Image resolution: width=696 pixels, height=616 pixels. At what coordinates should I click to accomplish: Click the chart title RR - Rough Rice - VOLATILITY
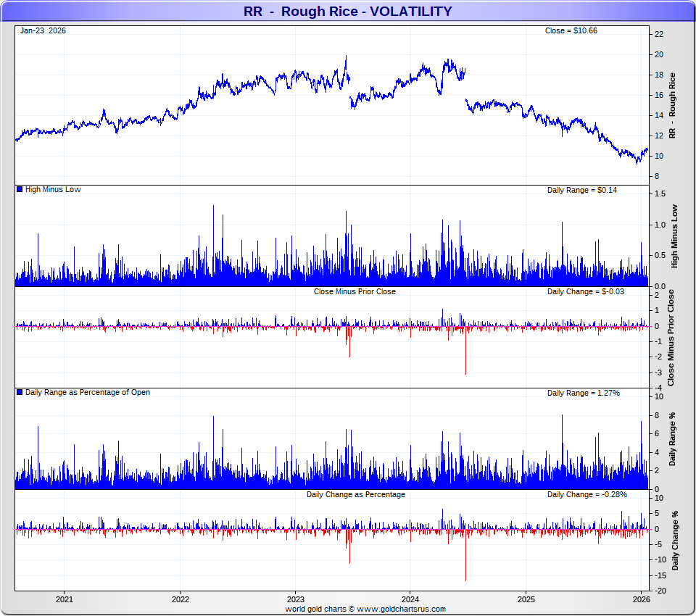click(x=347, y=11)
